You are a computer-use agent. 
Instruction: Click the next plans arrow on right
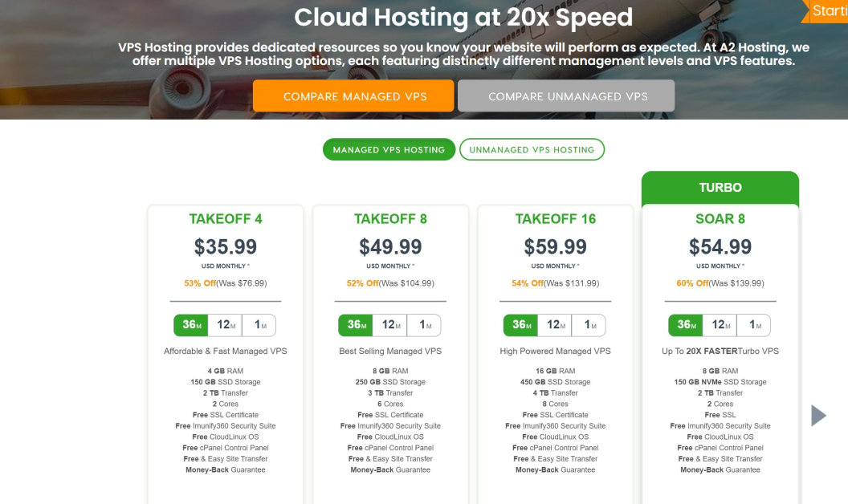(818, 415)
